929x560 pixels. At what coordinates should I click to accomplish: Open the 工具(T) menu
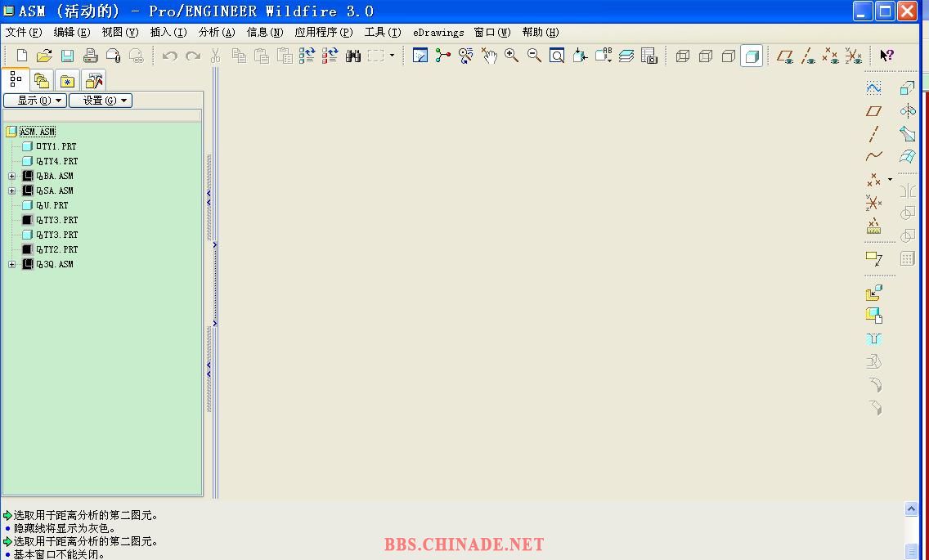383,32
